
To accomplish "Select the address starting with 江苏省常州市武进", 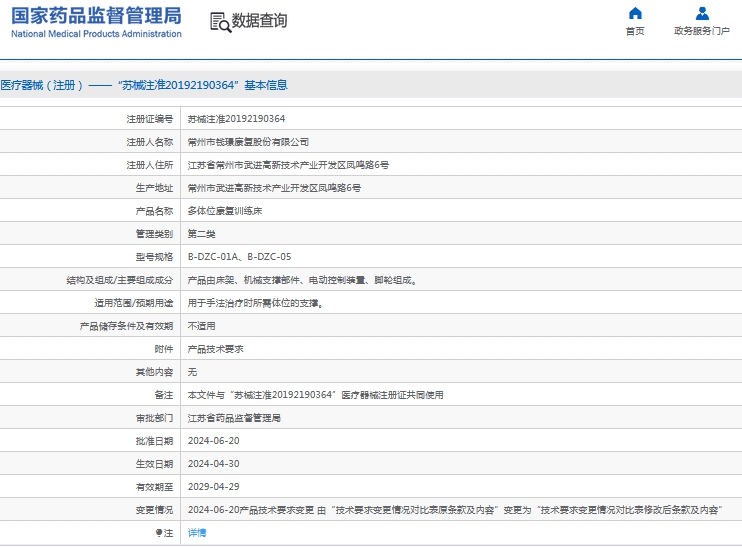I will click(288, 165).
